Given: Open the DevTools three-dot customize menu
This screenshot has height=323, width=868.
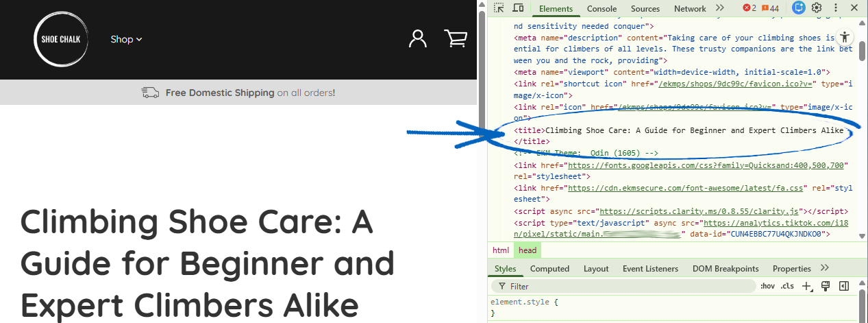Looking at the screenshot, I should click(836, 8).
